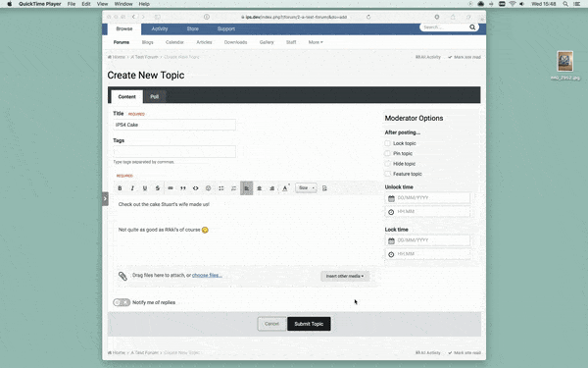This screenshot has width=588, height=368.
Task: Open the text color picker in the toolbar
Action: pos(285,188)
